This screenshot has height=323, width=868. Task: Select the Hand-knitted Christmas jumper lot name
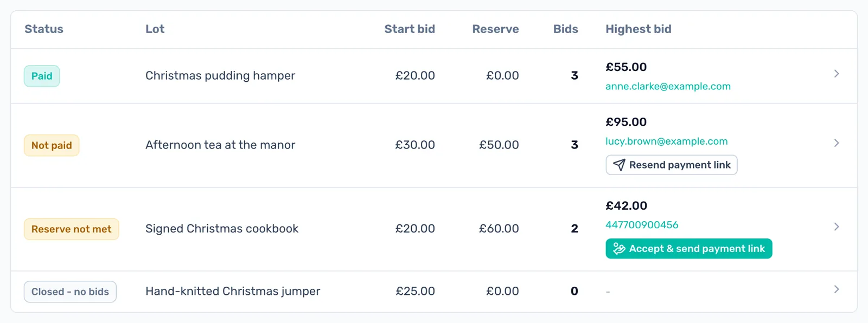(233, 291)
